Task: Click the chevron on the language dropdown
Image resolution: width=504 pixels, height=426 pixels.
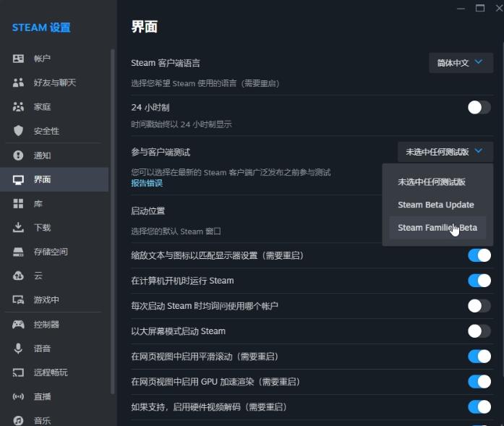Action: [479, 61]
